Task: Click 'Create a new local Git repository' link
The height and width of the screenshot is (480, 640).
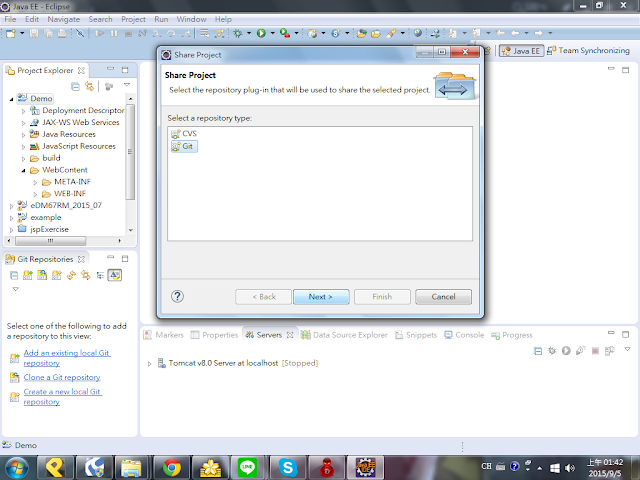Action: point(62,396)
